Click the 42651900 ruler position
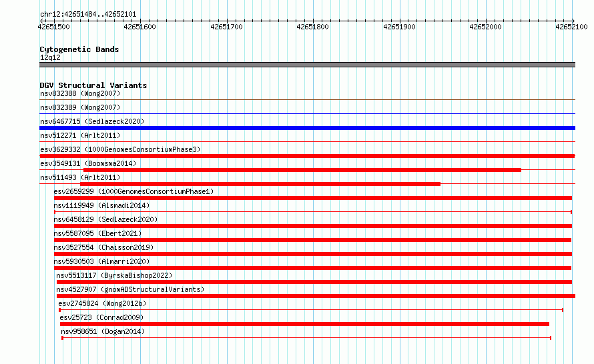 [x=399, y=27]
